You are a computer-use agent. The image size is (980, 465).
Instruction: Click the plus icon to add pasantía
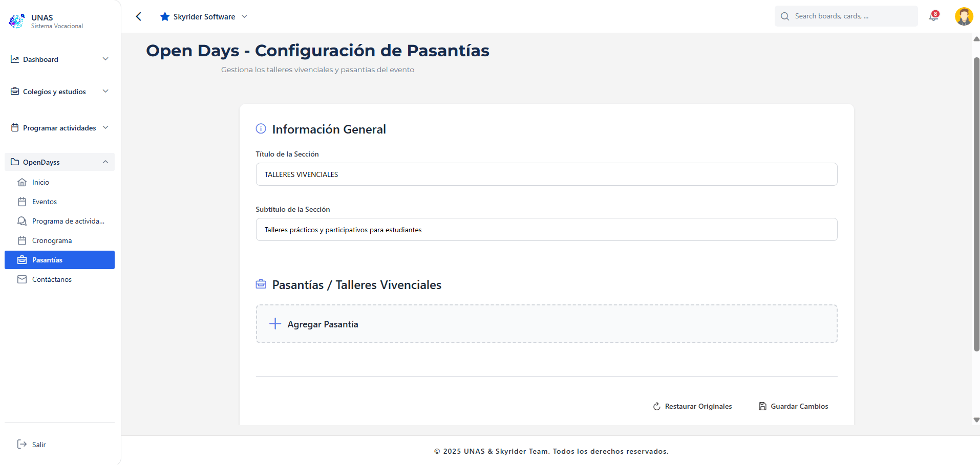pos(275,324)
